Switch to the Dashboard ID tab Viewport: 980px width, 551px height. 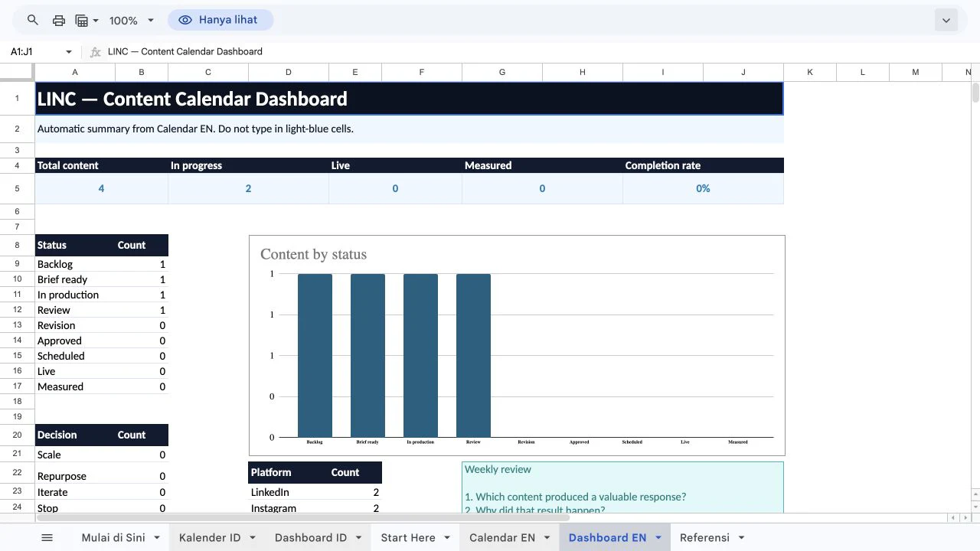click(311, 538)
